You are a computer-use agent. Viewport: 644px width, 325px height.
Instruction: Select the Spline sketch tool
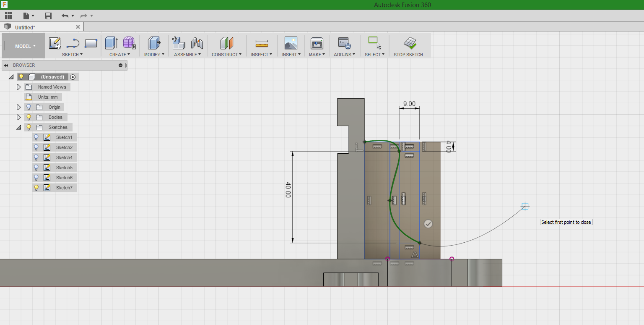click(x=73, y=43)
